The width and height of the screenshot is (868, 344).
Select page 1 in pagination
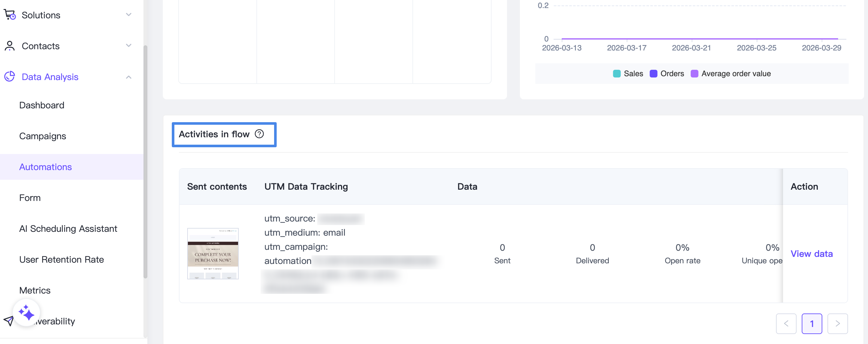pyautogui.click(x=811, y=323)
